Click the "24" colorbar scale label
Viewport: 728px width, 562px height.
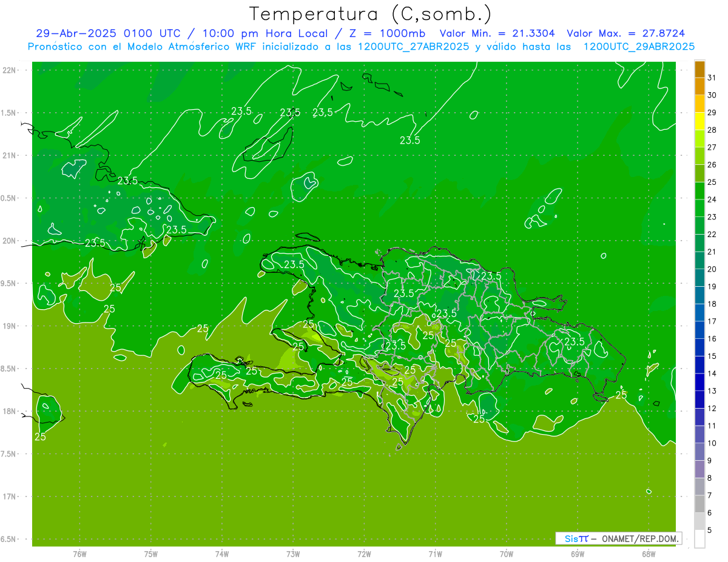[x=712, y=199]
